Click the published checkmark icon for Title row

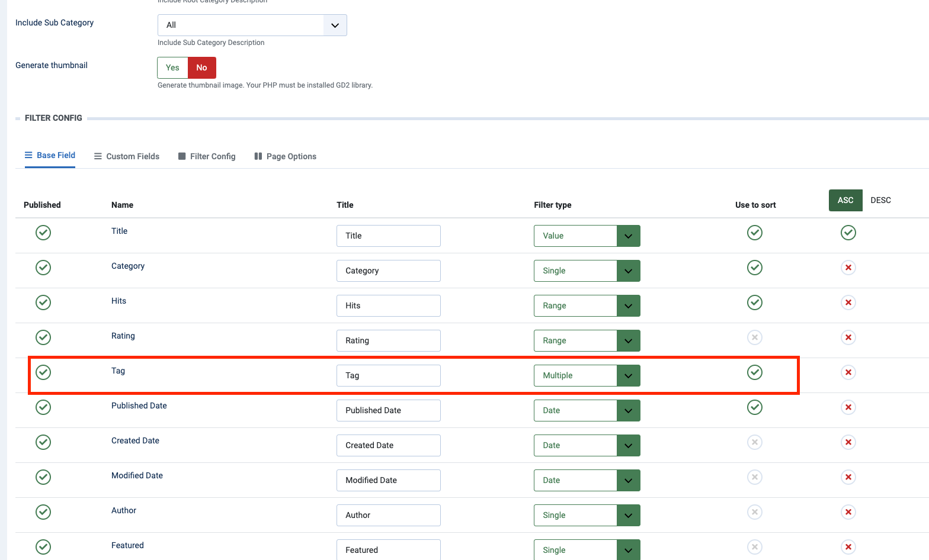(43, 233)
